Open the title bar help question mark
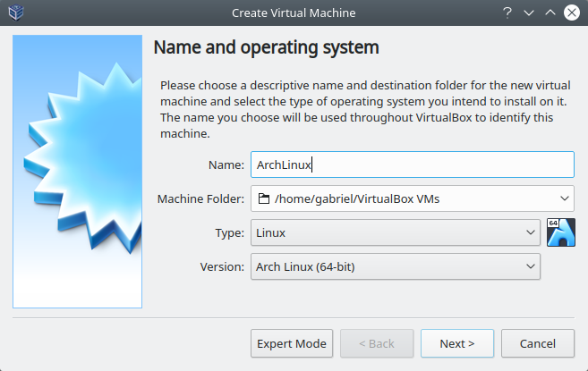The image size is (588, 371). [x=507, y=13]
